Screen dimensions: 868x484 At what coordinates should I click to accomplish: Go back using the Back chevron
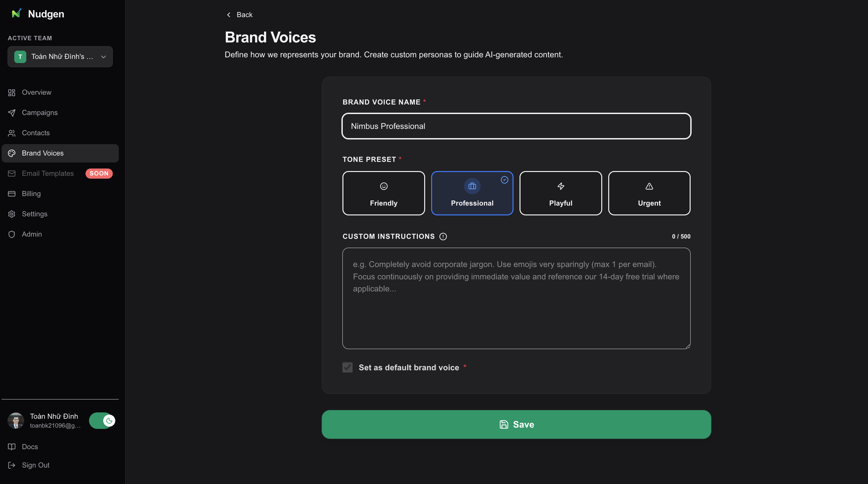click(x=229, y=15)
